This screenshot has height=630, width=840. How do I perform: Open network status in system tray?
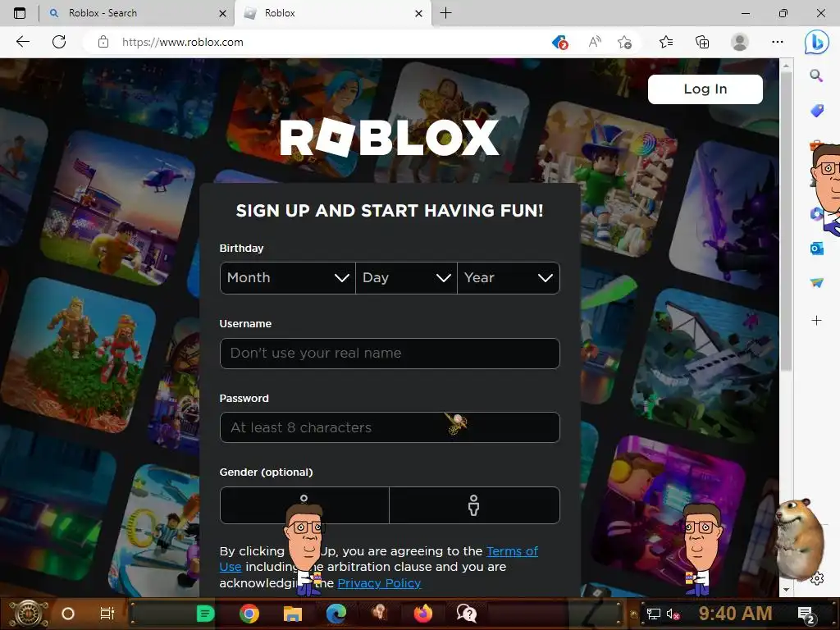tap(653, 614)
